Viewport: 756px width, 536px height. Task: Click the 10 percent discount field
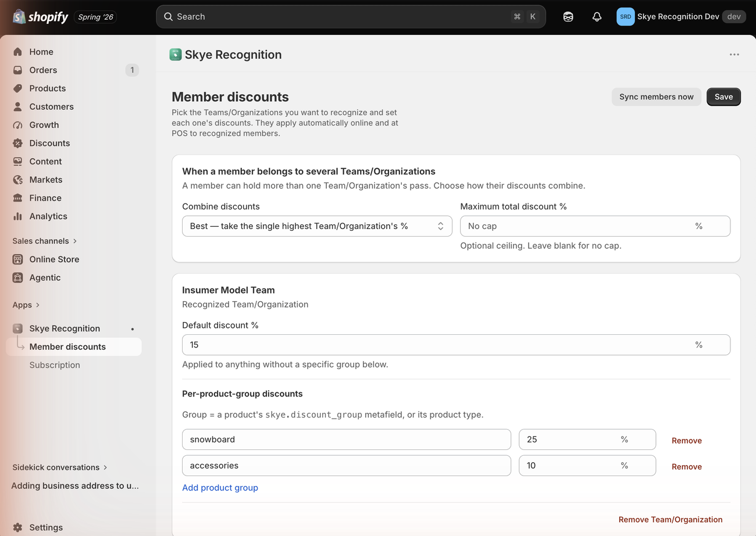[587, 466]
